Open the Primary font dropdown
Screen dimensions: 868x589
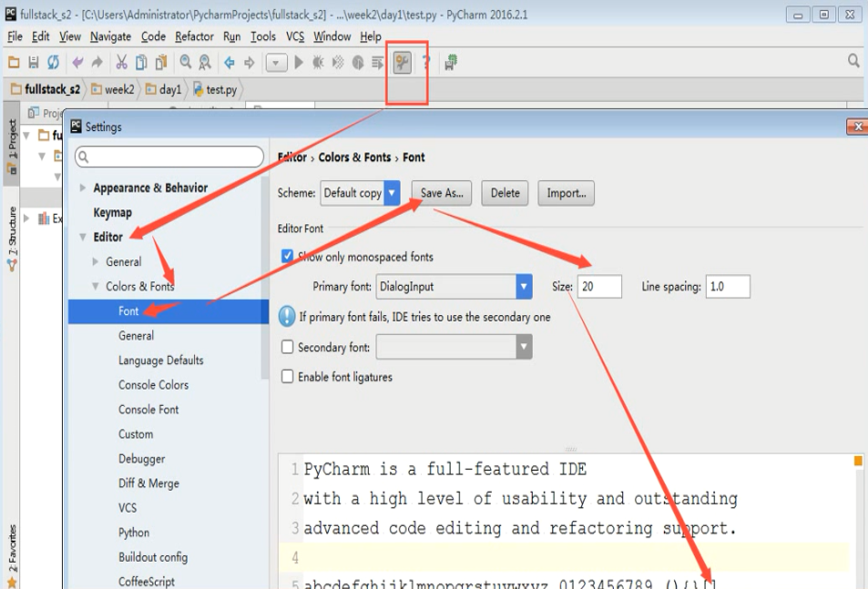[454, 287]
